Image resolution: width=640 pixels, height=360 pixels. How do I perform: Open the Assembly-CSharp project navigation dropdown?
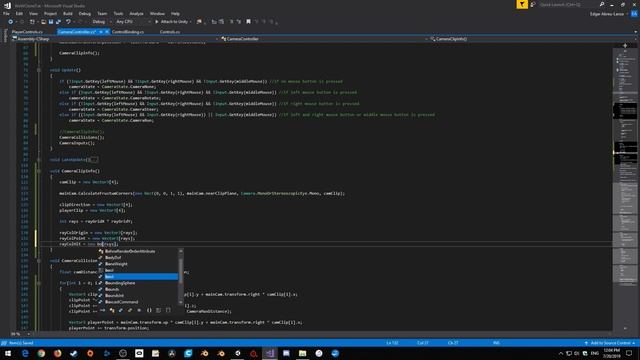click(115, 39)
